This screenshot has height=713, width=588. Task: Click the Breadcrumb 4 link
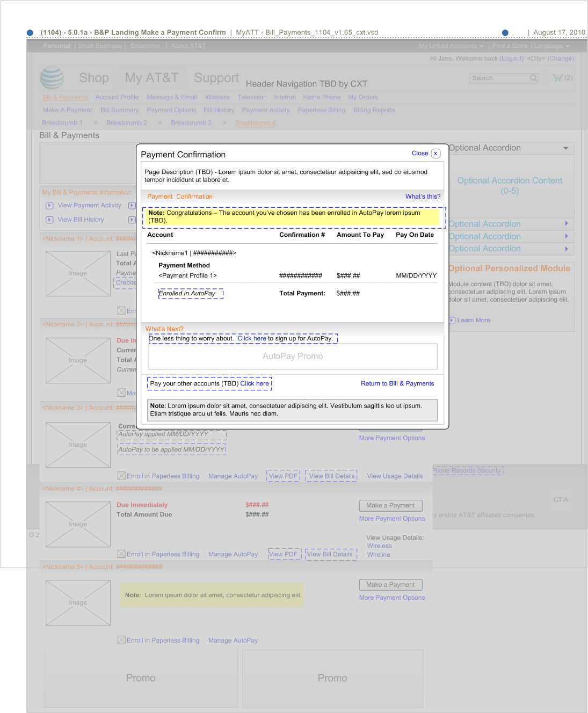point(256,123)
